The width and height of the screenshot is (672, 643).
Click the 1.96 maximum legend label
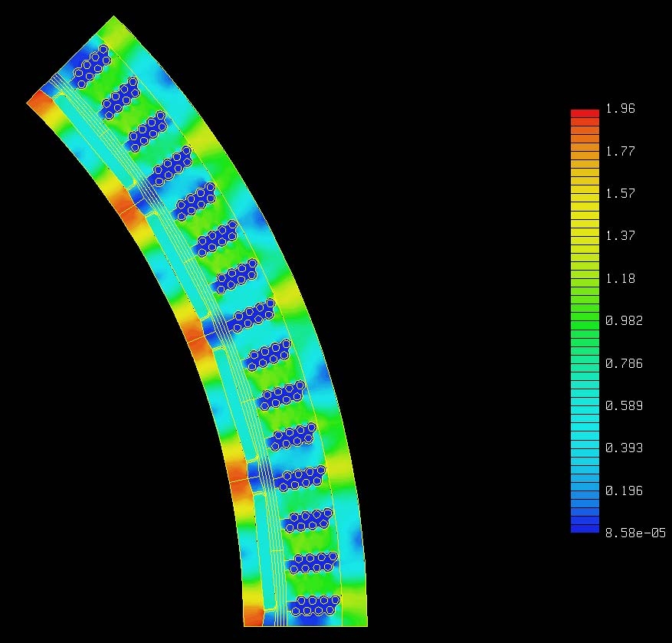point(620,109)
